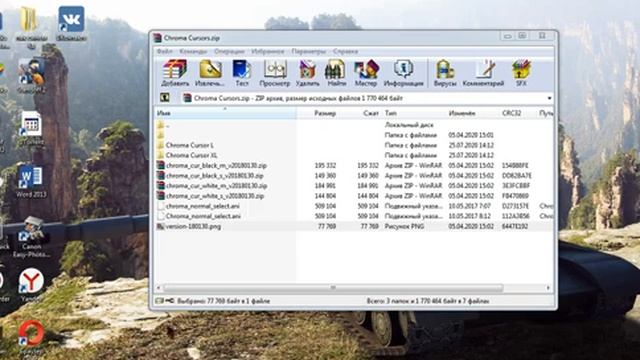The width and height of the screenshot is (640, 360).
Task: Select the archive icon of chroma_cur_black_m_v20180130.zip
Action: tap(160, 165)
